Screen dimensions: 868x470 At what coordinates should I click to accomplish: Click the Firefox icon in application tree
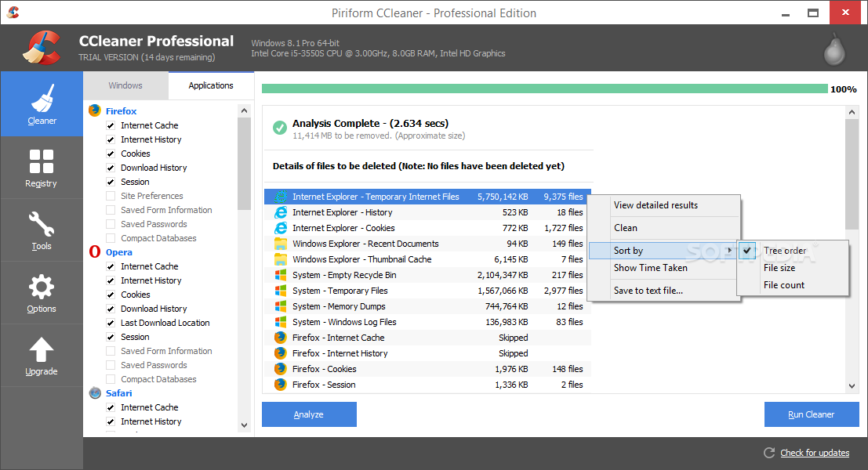pyautogui.click(x=95, y=110)
